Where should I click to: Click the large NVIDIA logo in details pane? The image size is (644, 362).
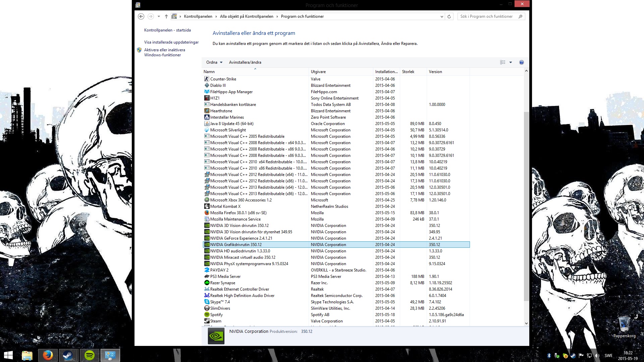(x=216, y=336)
